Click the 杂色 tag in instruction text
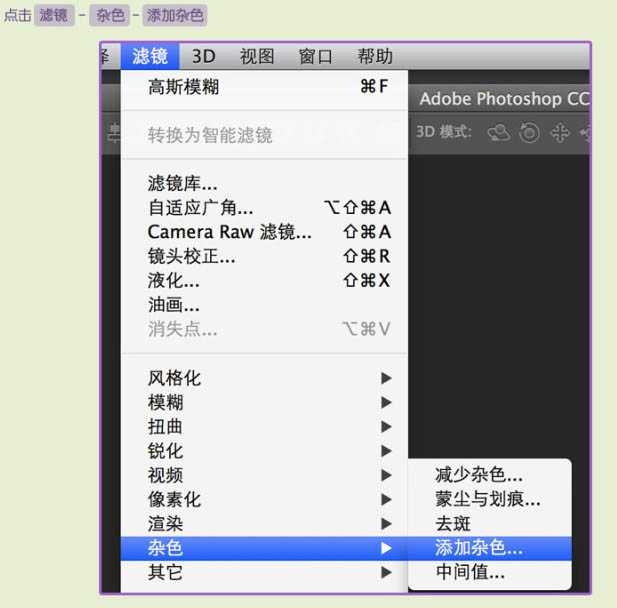The width and height of the screenshot is (617, 608). coord(109,16)
